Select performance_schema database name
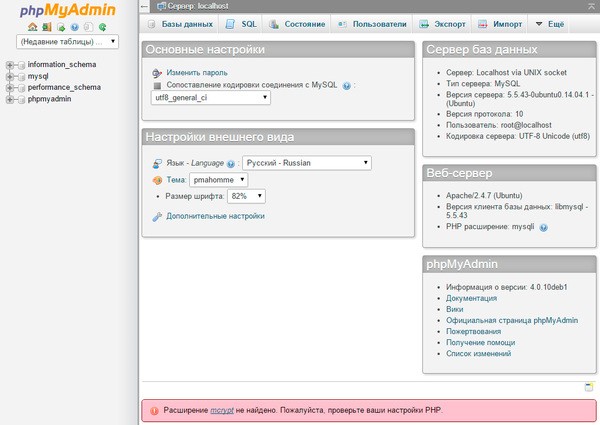 pyautogui.click(x=64, y=87)
